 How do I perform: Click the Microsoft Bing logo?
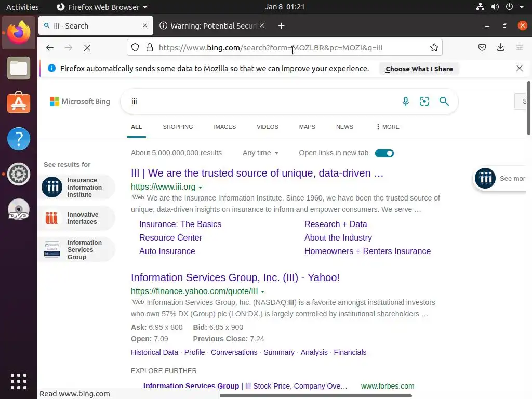click(79, 101)
